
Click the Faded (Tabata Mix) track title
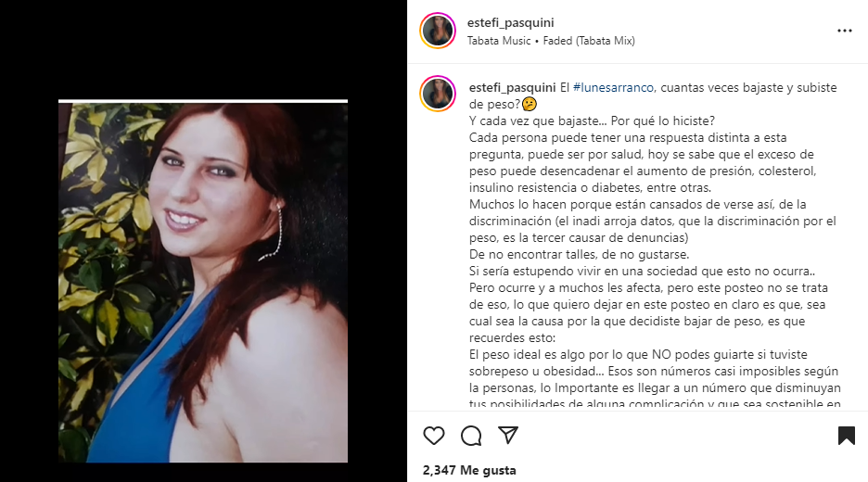[589, 41]
